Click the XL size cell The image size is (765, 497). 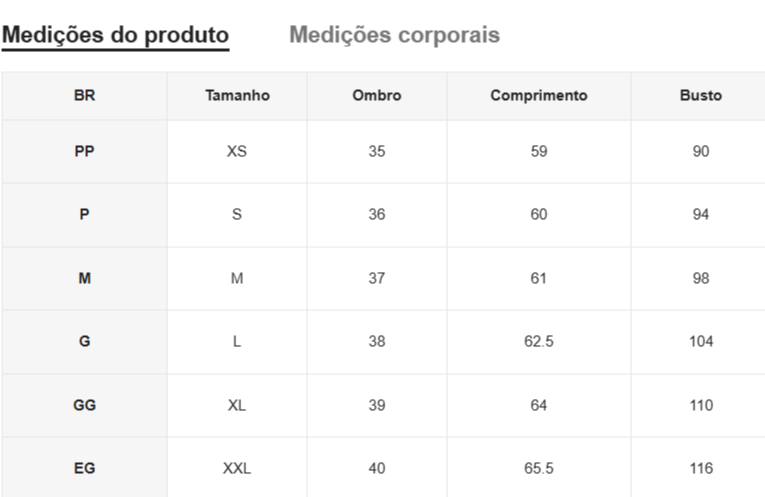pyautogui.click(x=237, y=406)
